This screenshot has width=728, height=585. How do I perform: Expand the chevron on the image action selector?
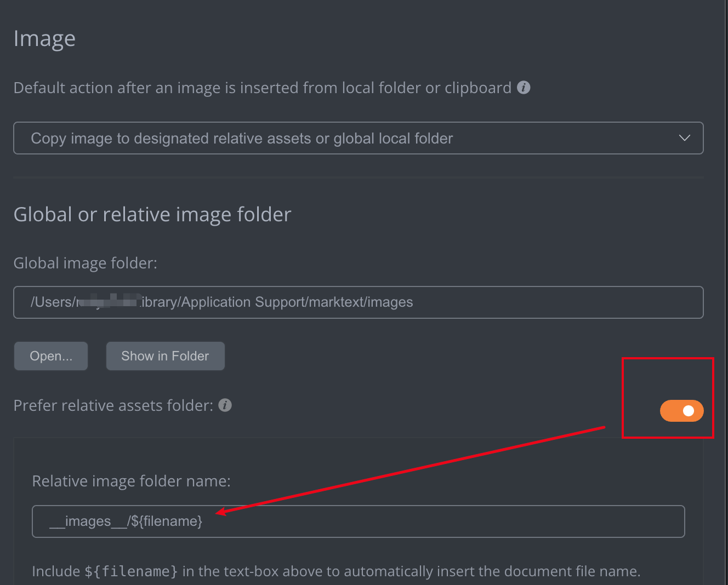pyautogui.click(x=684, y=138)
